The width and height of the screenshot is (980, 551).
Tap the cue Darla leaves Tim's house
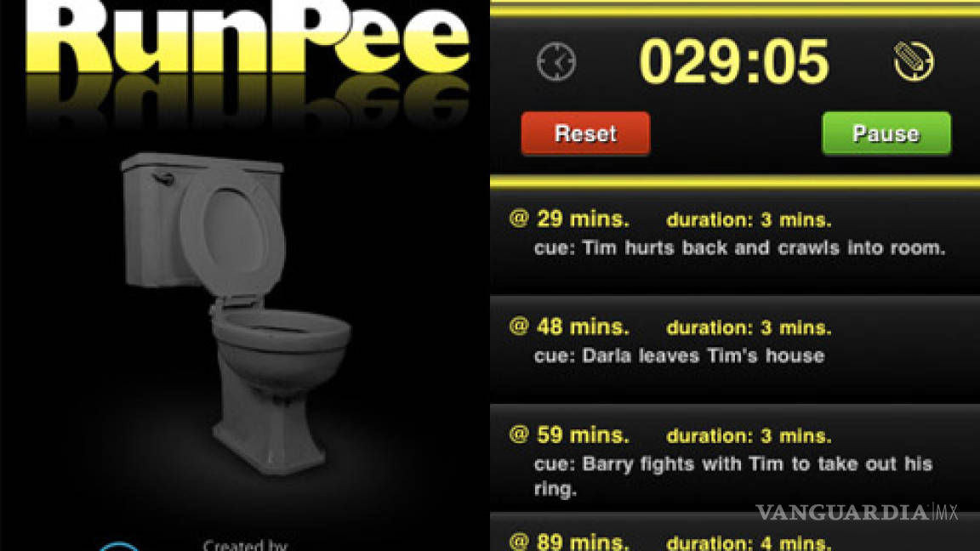coord(680,355)
